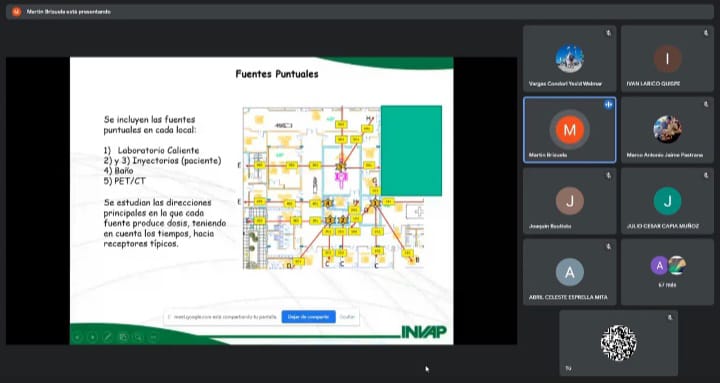The height and width of the screenshot is (383, 720).
Task: Click the blue Dejar de compartir button
Action: tap(308, 317)
